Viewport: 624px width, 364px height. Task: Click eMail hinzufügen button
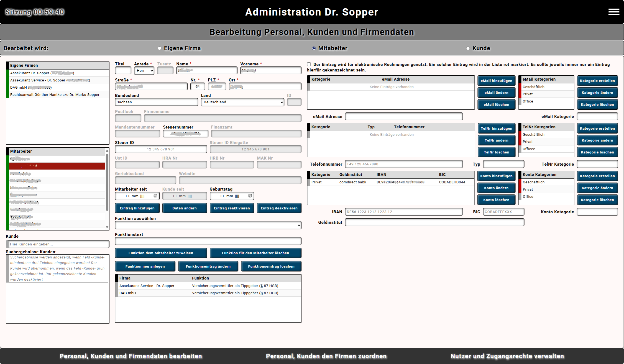[x=496, y=81]
